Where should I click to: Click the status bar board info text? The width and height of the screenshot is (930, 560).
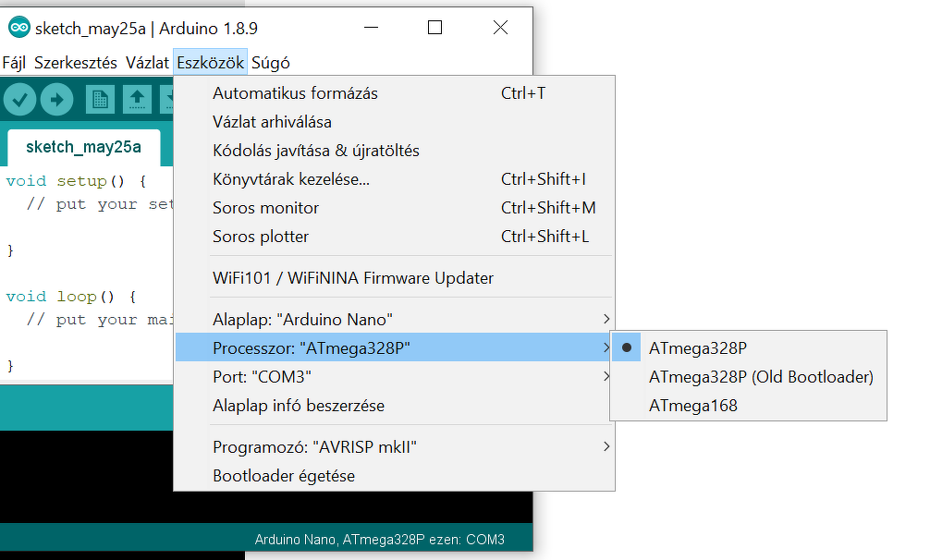[380, 540]
